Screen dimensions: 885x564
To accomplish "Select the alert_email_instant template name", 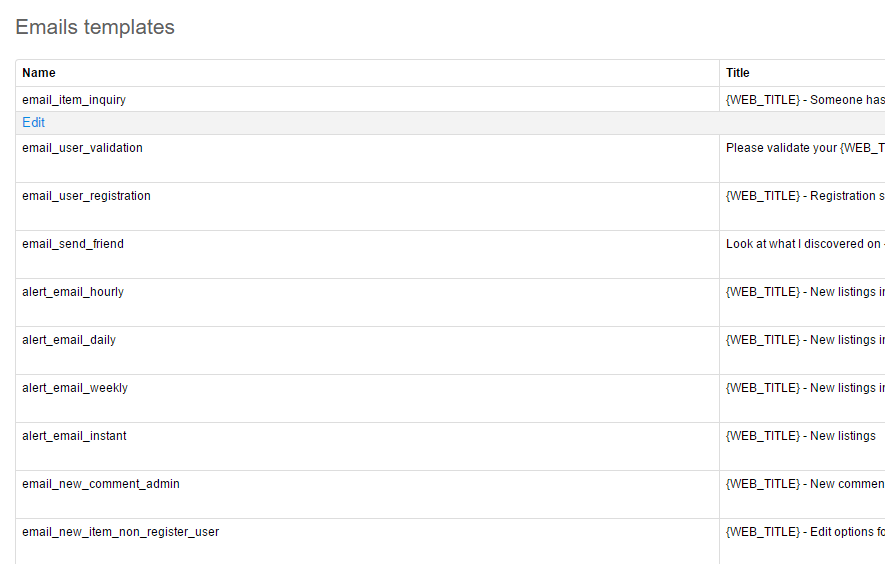I will (74, 436).
